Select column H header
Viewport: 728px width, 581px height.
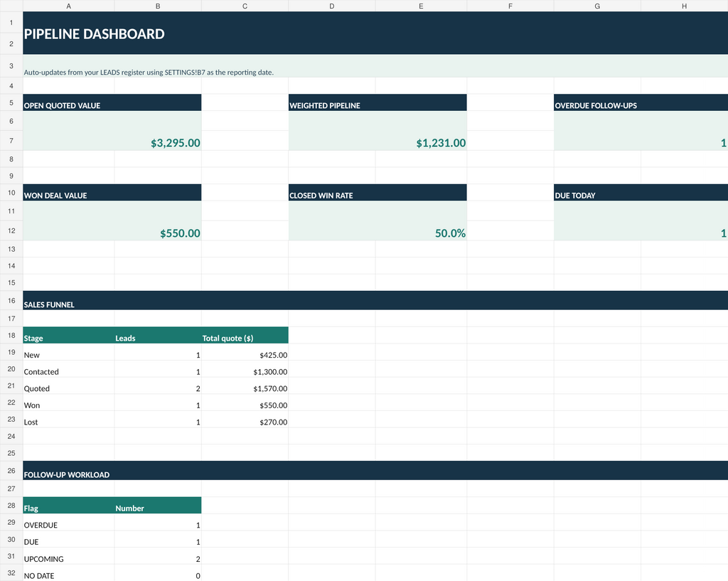coord(685,6)
